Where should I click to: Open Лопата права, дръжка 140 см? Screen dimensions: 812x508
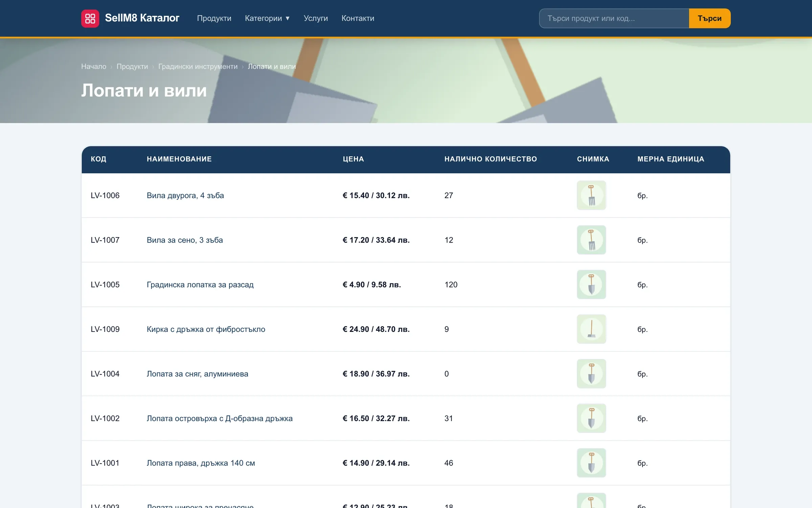tap(201, 463)
